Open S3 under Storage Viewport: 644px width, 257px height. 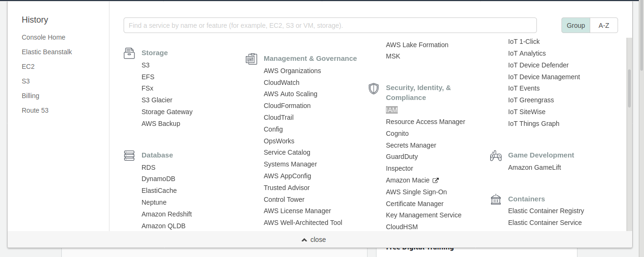pos(145,65)
